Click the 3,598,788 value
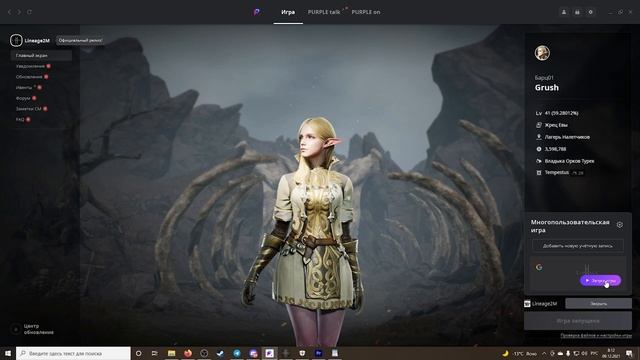 point(555,149)
